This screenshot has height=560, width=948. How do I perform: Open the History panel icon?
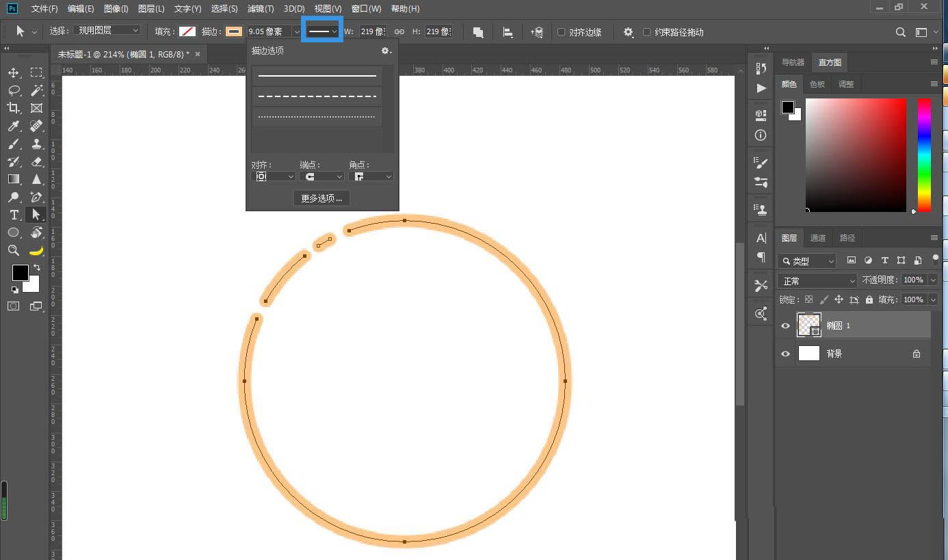tap(761, 68)
